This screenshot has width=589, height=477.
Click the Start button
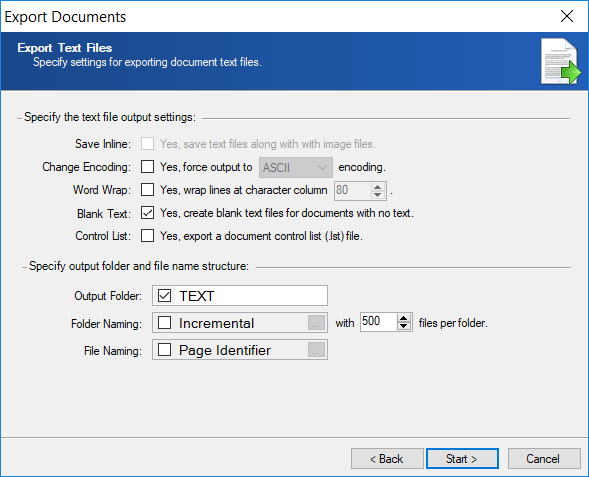tap(462, 459)
